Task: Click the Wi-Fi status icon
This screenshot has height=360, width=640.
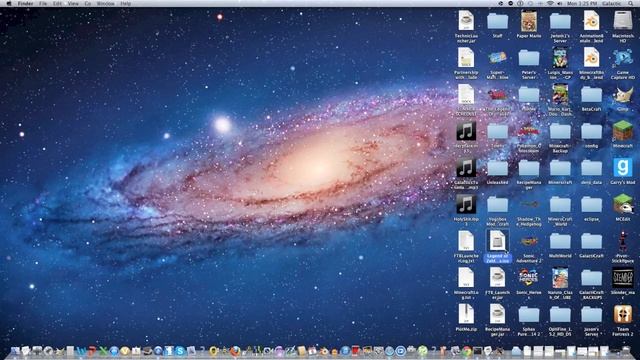Action: pyautogui.click(x=550, y=3)
